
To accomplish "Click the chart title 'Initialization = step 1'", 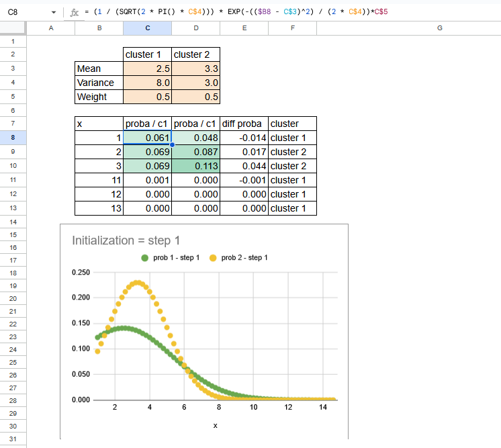I will click(126, 240).
